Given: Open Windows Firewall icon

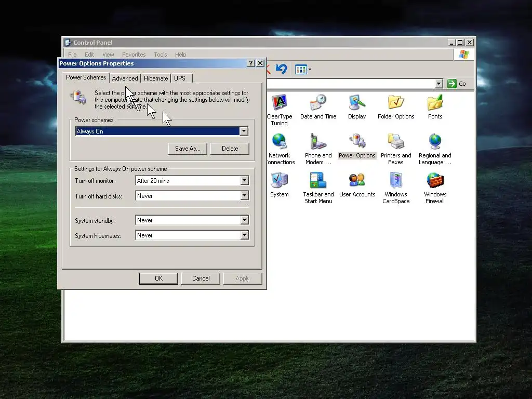Looking at the screenshot, I should click(435, 180).
